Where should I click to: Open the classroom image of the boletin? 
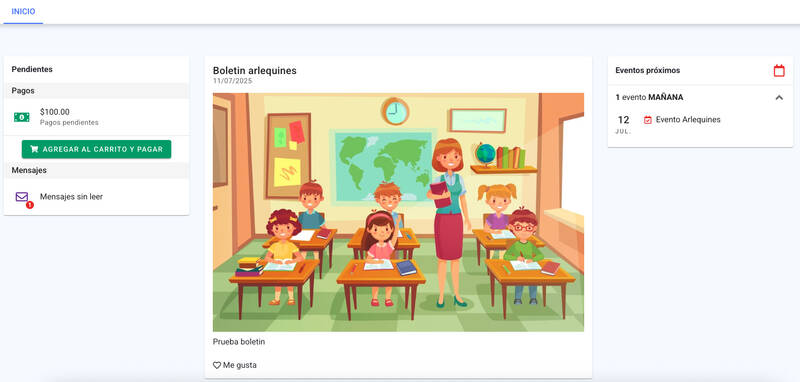398,212
